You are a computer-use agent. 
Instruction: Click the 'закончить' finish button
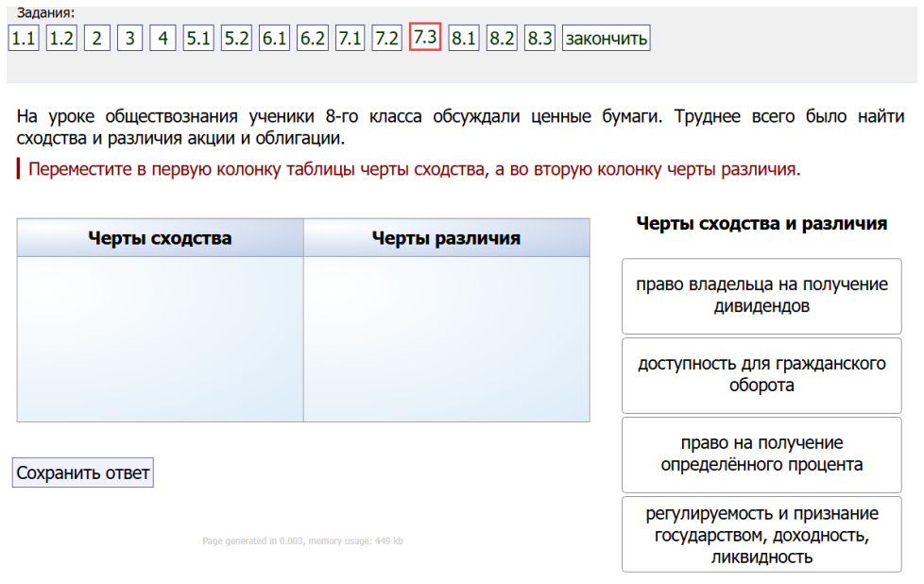[x=606, y=39]
